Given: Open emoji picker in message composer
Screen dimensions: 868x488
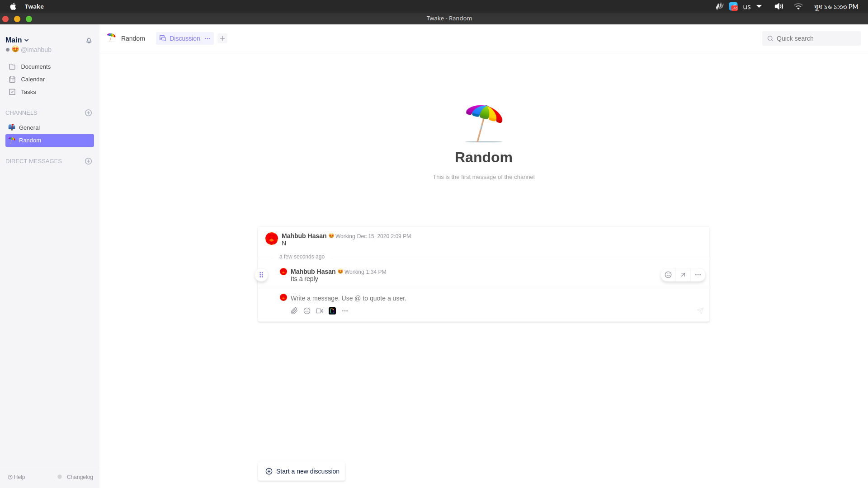Looking at the screenshot, I should 307,311.
